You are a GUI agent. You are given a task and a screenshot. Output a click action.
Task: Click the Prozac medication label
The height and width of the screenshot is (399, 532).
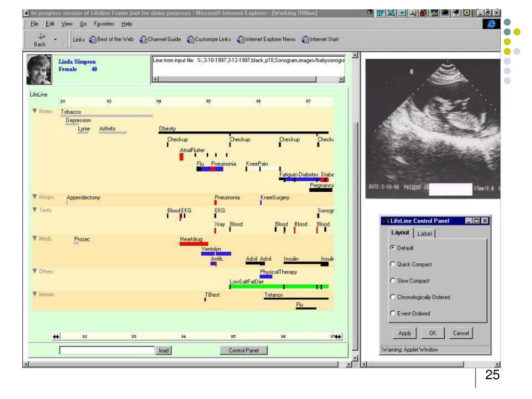coord(82,239)
